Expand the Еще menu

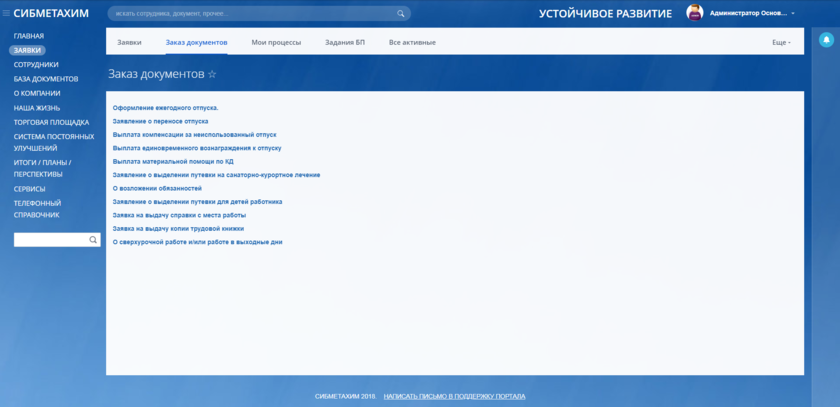[x=781, y=42]
